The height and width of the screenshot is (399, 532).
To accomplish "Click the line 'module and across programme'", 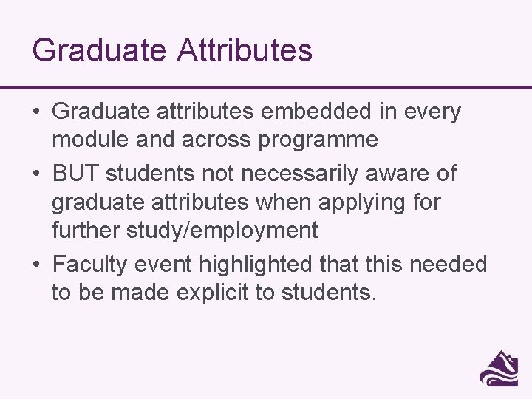I will tap(215, 140).
